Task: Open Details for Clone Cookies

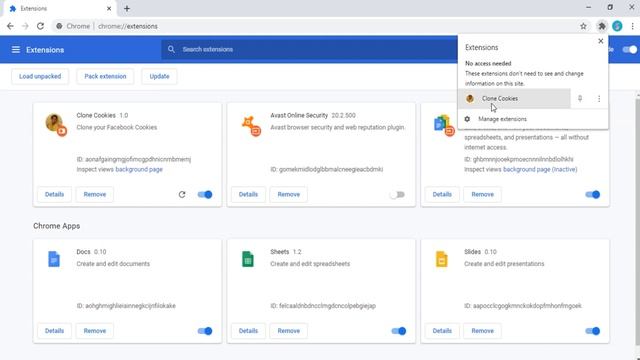Action: [54, 194]
